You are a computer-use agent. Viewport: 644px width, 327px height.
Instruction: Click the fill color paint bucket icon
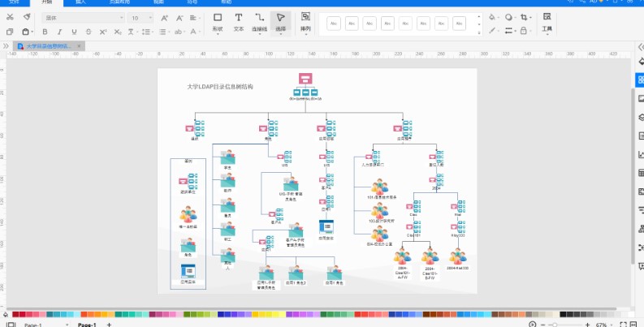pos(492,17)
